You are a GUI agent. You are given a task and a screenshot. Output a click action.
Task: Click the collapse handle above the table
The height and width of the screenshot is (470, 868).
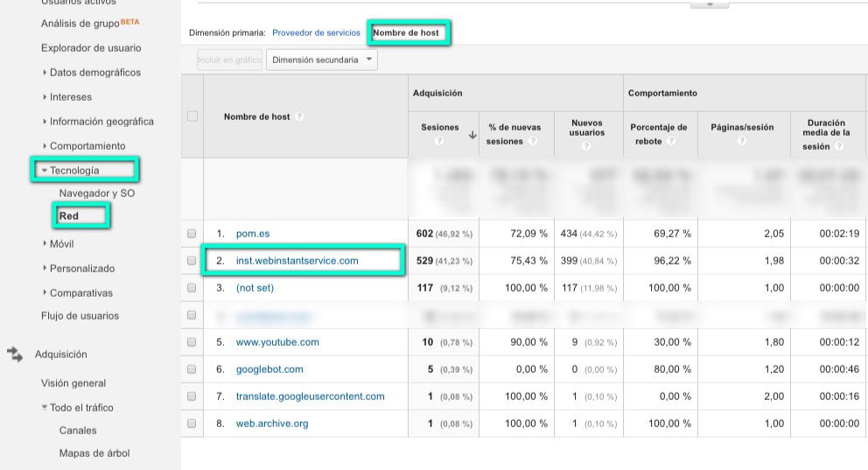point(709,4)
